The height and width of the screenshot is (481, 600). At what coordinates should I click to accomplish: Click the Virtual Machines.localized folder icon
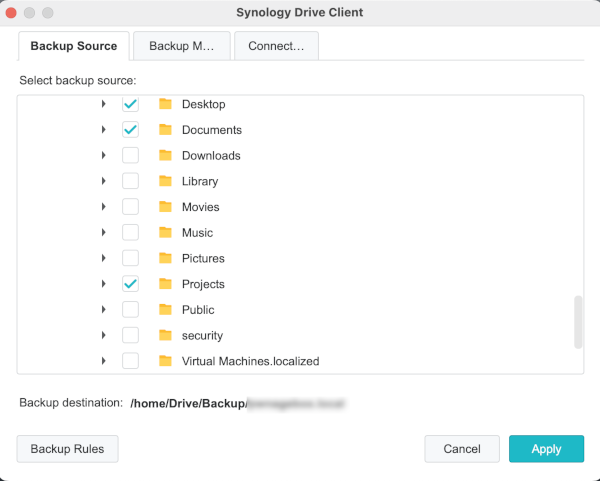coord(165,361)
